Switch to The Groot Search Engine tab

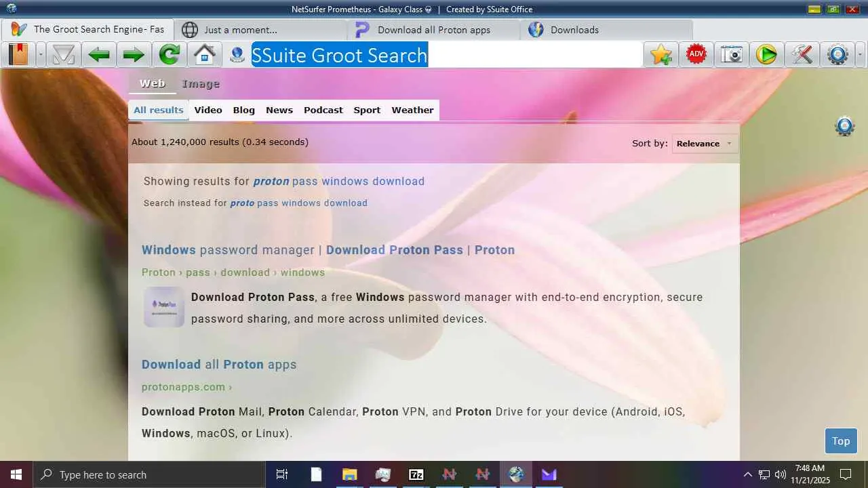[88, 30]
